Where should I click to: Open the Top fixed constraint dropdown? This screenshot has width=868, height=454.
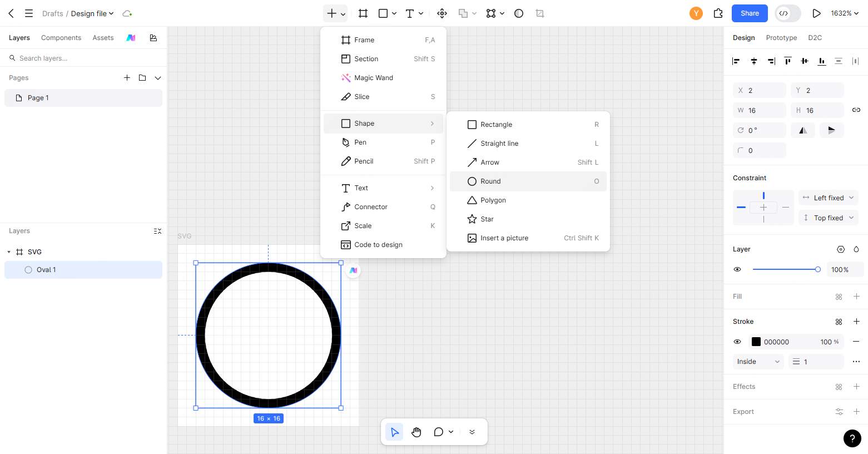click(x=829, y=218)
